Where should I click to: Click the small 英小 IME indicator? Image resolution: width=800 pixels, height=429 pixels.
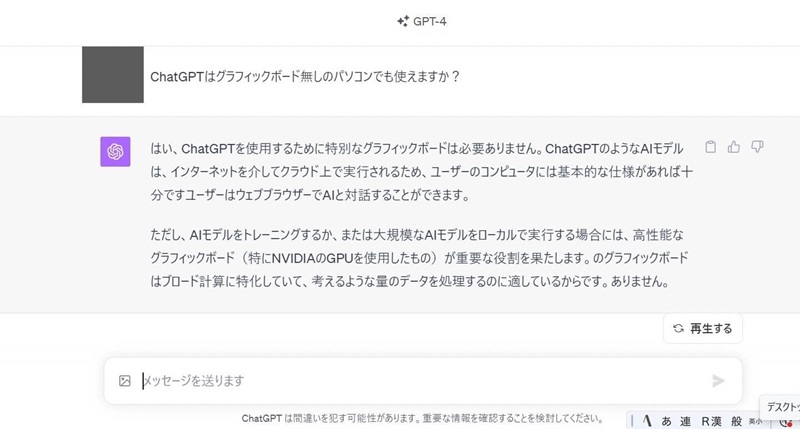(x=756, y=421)
